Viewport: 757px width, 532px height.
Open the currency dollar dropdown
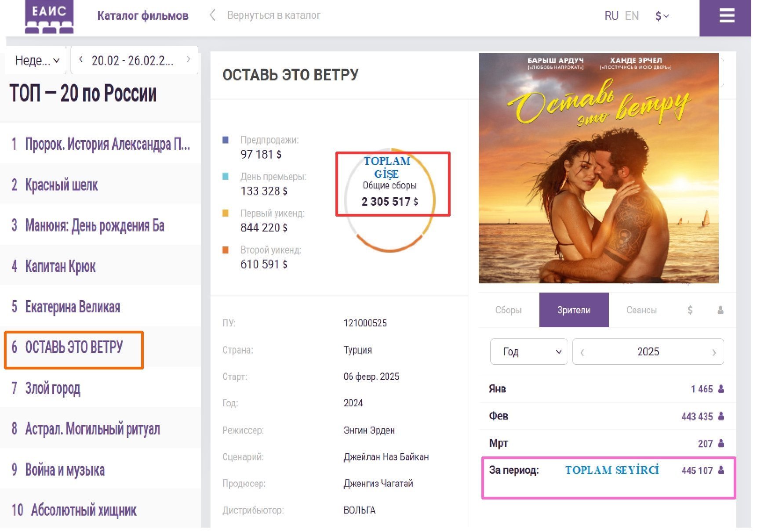tap(662, 16)
